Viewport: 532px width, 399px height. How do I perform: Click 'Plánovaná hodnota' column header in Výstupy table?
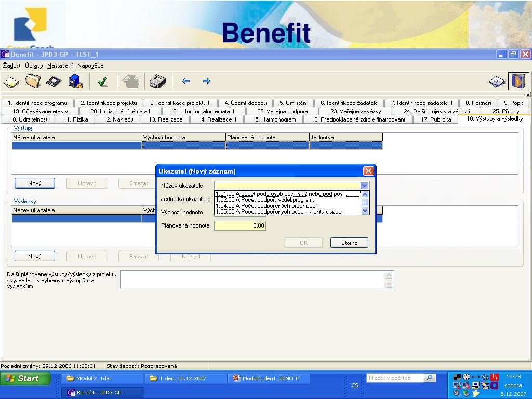(x=268, y=137)
